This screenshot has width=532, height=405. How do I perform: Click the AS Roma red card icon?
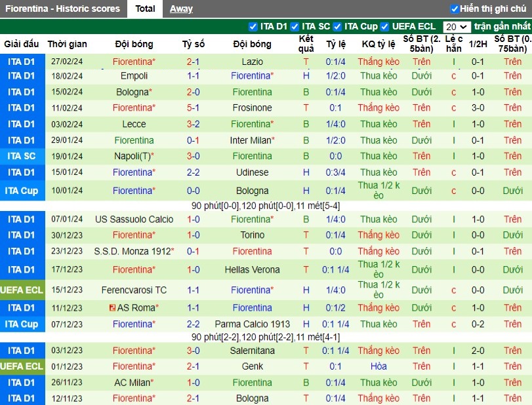tap(112, 308)
